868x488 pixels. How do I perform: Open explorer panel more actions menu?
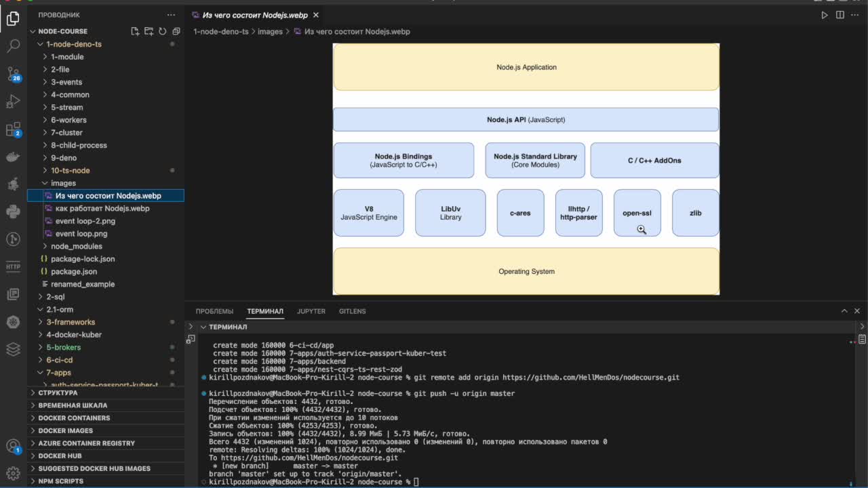[x=171, y=14]
